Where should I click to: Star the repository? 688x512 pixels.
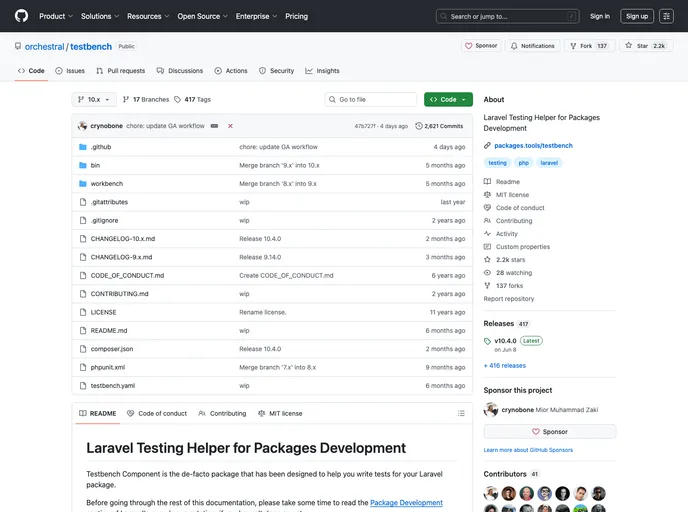[x=646, y=46]
